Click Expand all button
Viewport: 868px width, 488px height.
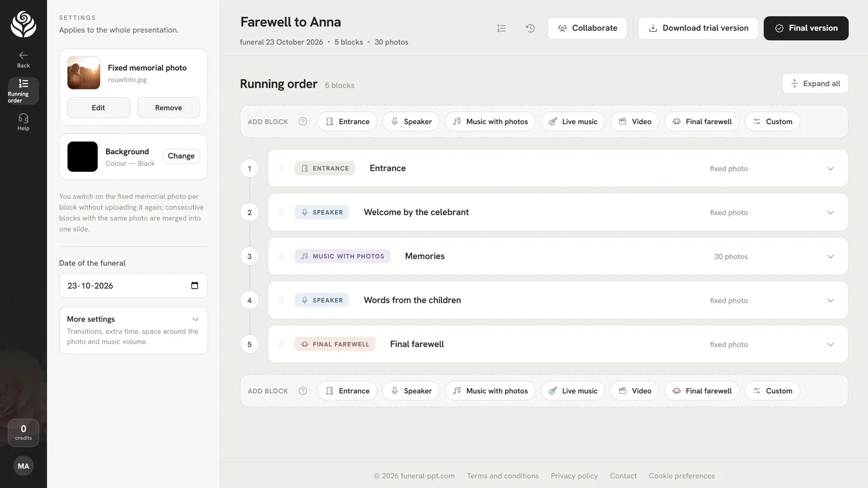pos(815,84)
